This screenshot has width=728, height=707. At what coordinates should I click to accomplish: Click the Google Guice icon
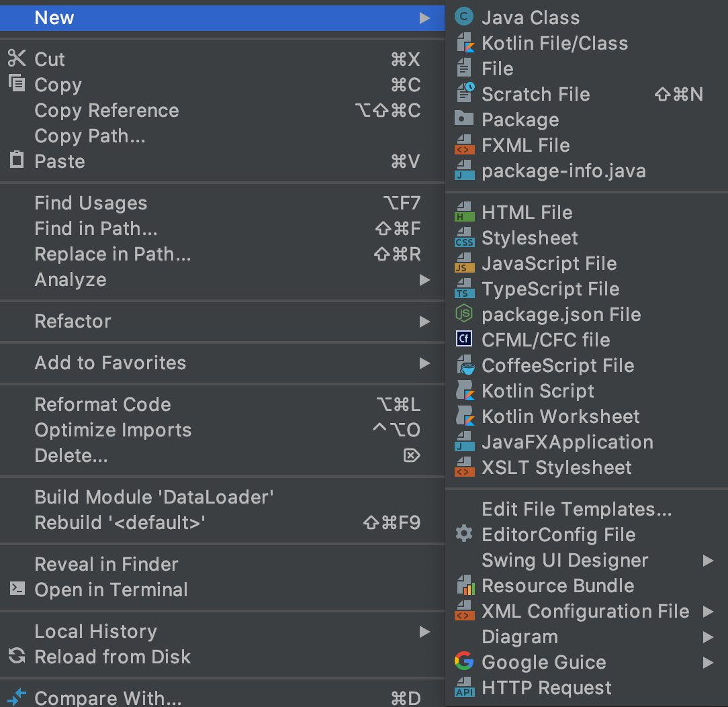[464, 662]
